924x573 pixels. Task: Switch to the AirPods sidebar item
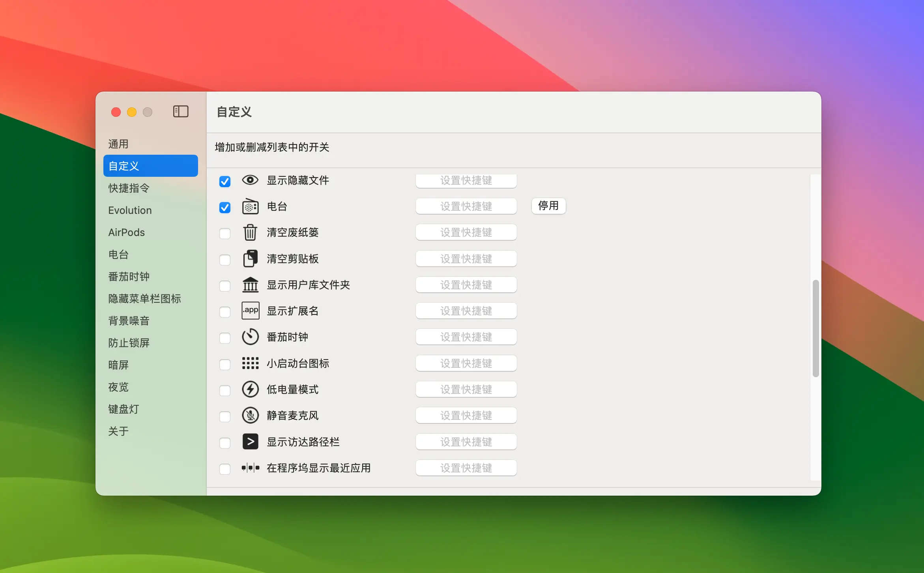[127, 232]
